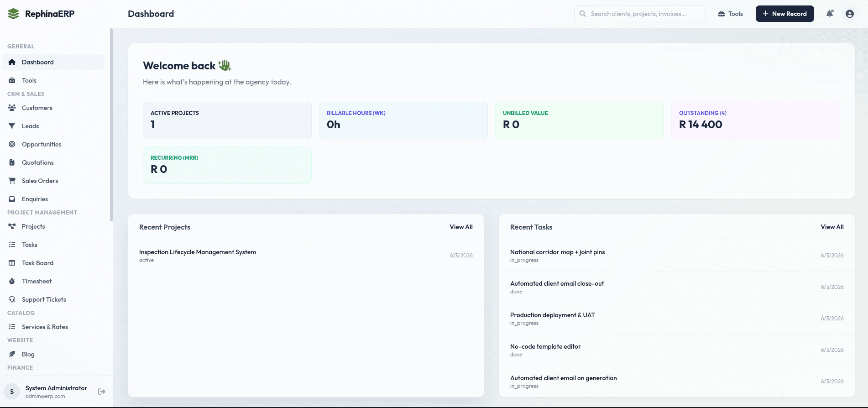Viewport: 868px width, 408px height.
Task: Open Sales Orders sidebar entry
Action: tap(53, 181)
